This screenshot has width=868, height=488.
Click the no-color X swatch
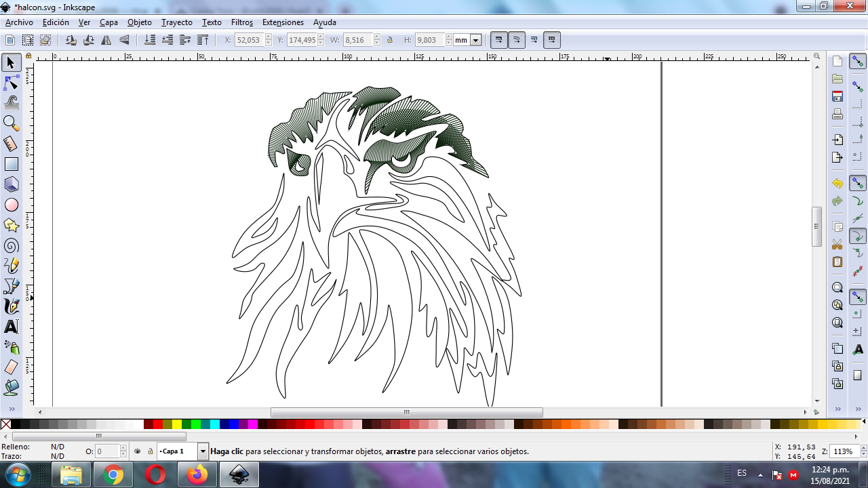pos(5,425)
